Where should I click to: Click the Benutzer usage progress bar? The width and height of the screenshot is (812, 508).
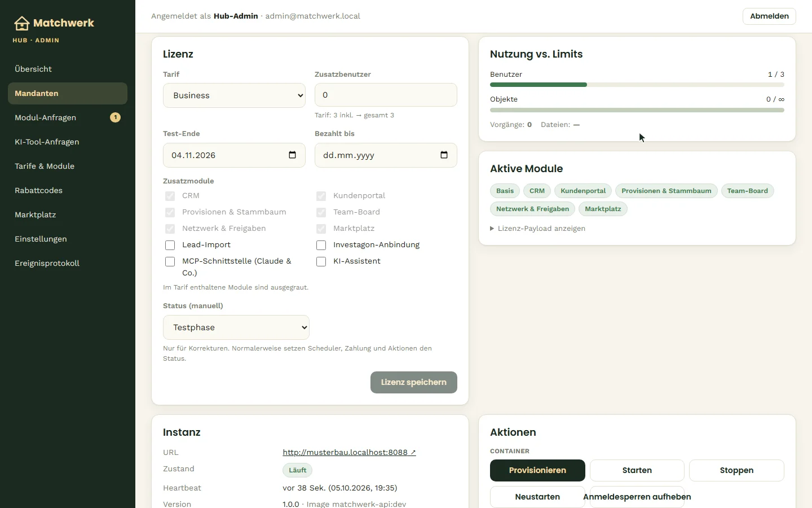point(637,85)
